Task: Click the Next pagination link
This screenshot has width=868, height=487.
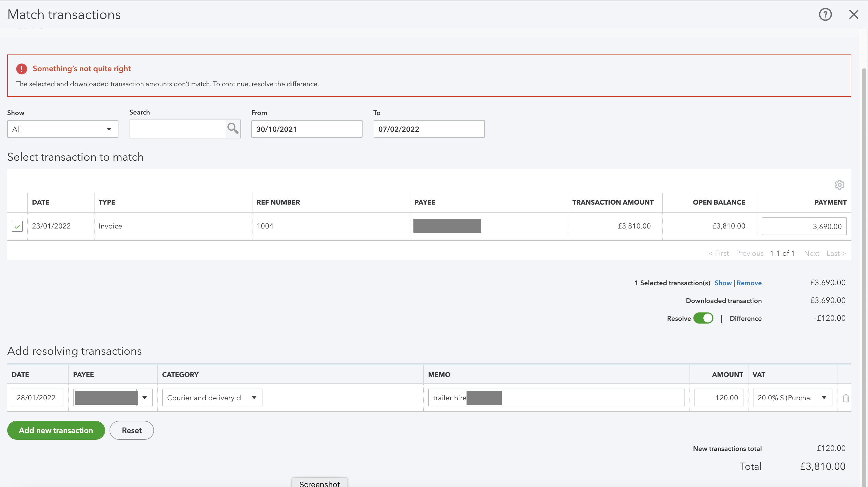Action: [812, 253]
